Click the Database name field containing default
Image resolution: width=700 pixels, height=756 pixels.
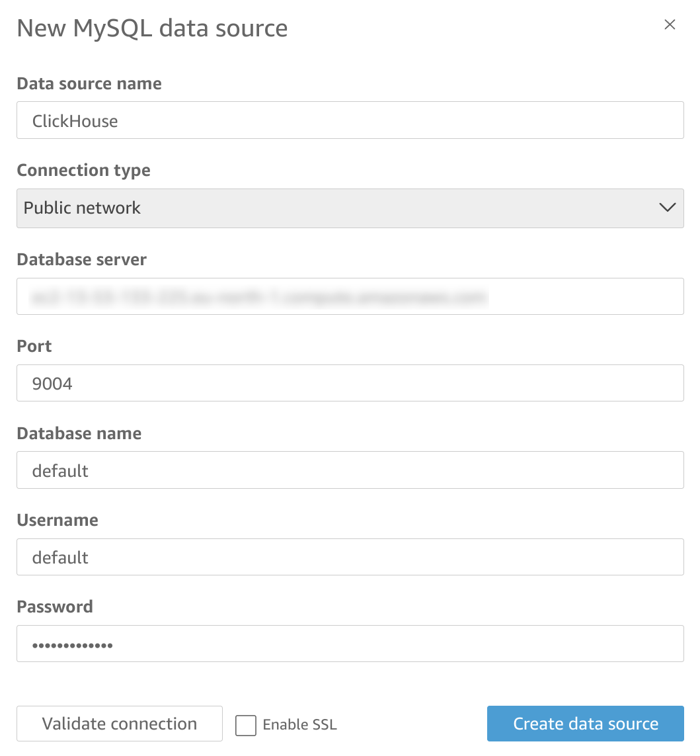tap(350, 470)
